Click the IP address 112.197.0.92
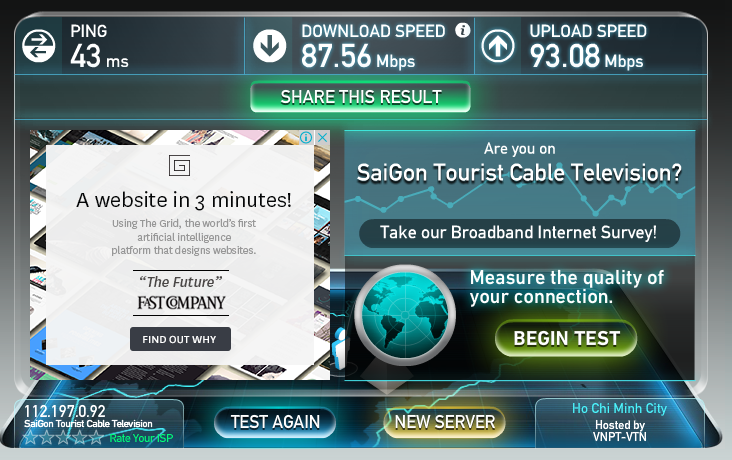Image resolution: width=732 pixels, height=460 pixels. tap(65, 411)
